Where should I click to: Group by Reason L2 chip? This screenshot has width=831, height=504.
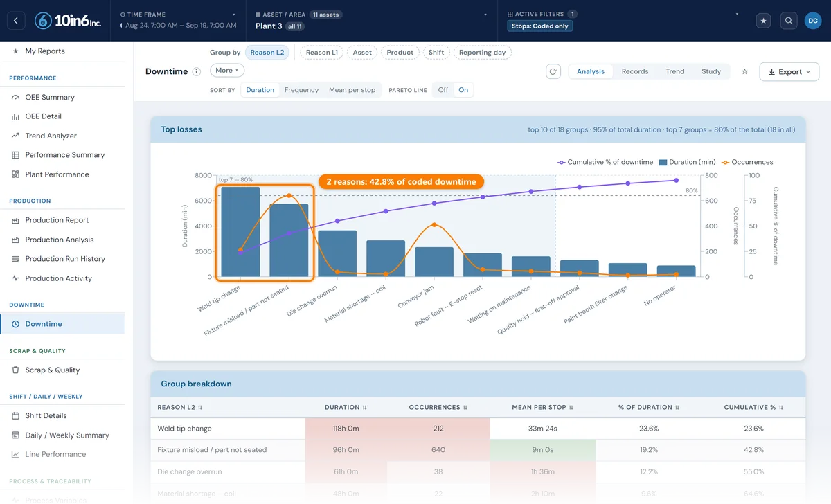click(267, 53)
